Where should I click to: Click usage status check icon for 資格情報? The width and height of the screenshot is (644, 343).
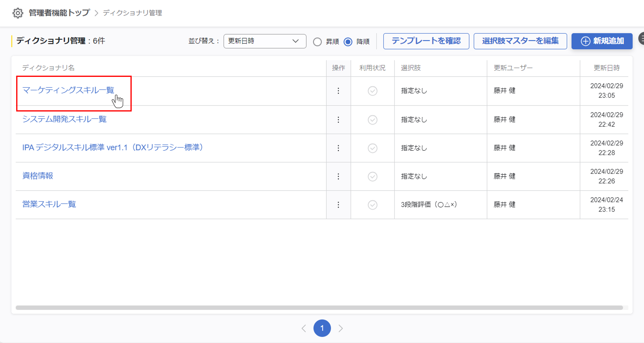(x=372, y=177)
